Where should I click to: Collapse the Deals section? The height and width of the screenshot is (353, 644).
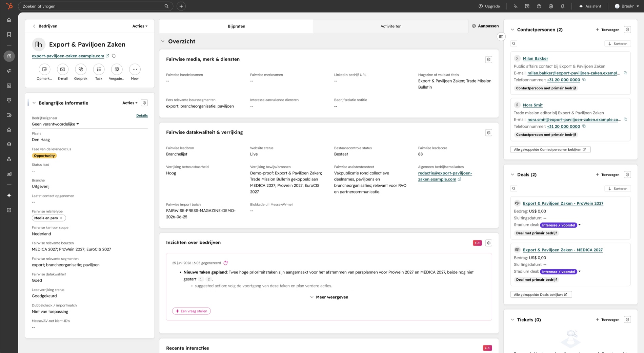click(x=512, y=174)
